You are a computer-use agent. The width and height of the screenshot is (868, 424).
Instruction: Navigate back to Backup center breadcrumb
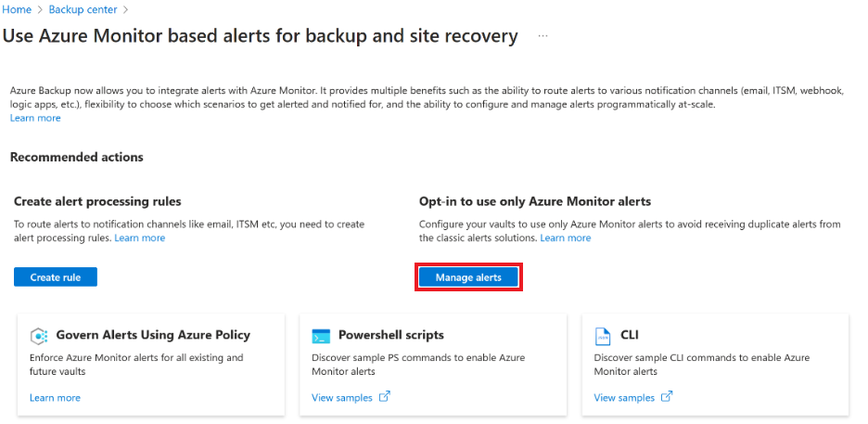(83, 9)
